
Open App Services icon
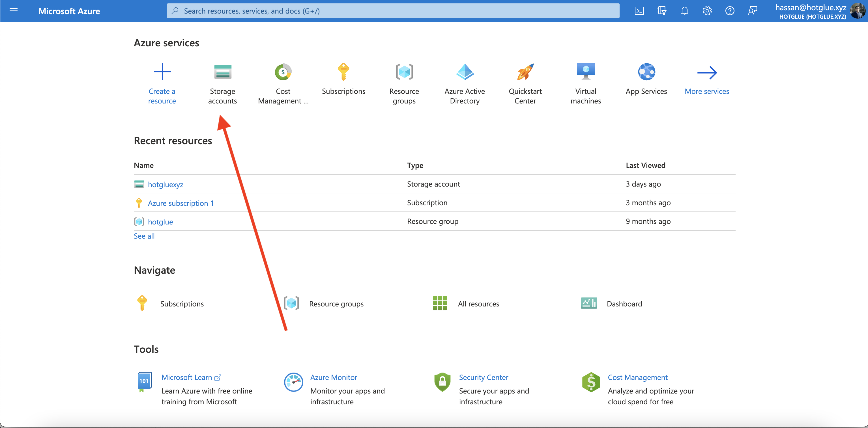(646, 72)
